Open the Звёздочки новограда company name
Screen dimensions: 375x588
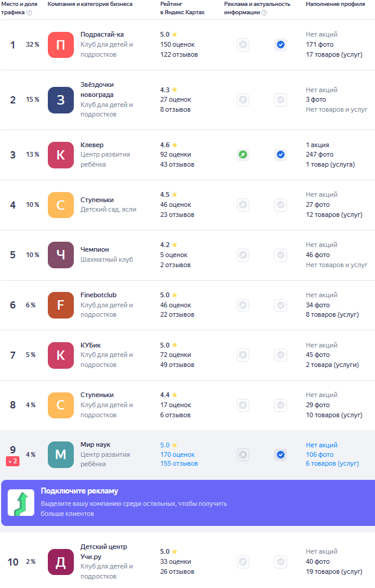click(x=97, y=89)
